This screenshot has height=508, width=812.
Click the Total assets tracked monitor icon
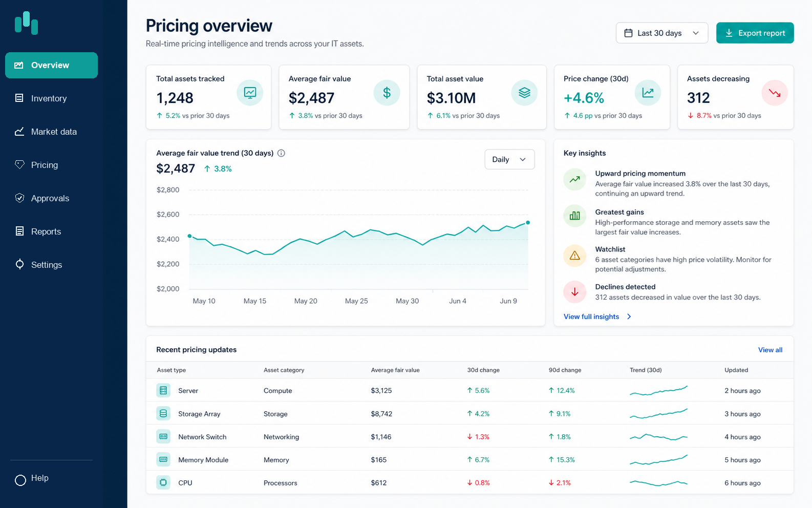(x=250, y=93)
